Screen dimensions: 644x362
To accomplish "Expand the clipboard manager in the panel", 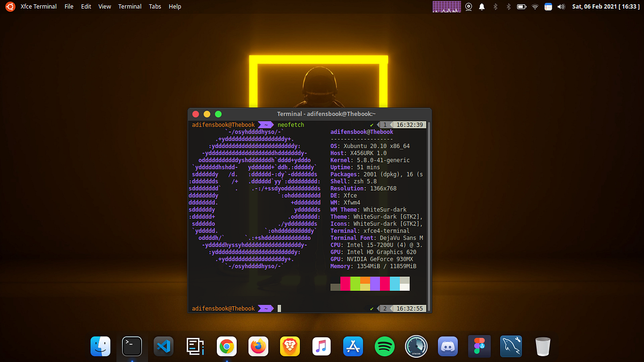I will 548,6.
